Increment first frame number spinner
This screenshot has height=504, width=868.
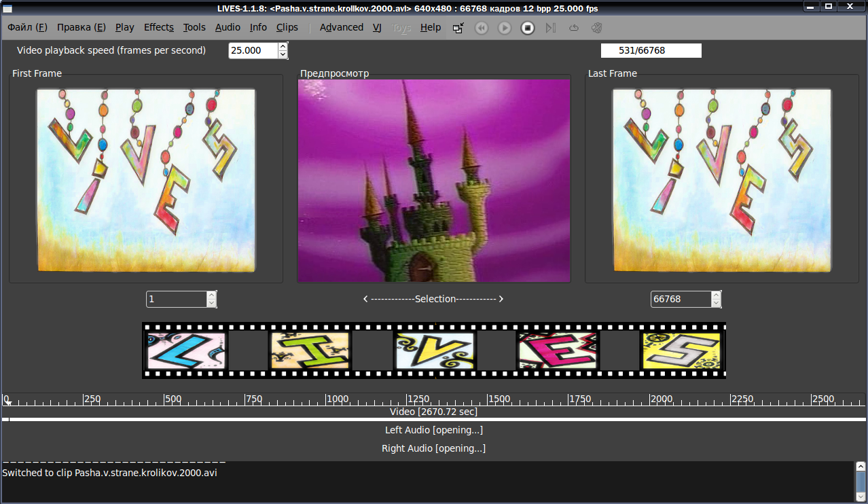coord(211,295)
